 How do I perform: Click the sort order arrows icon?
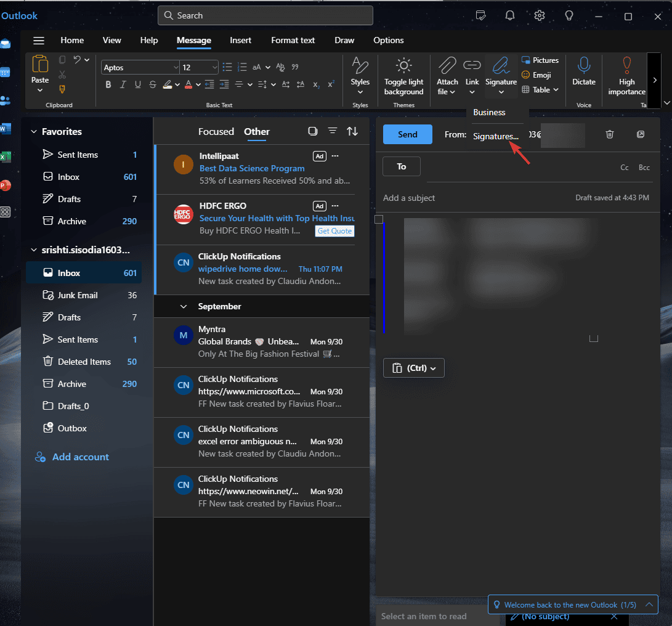(x=352, y=131)
